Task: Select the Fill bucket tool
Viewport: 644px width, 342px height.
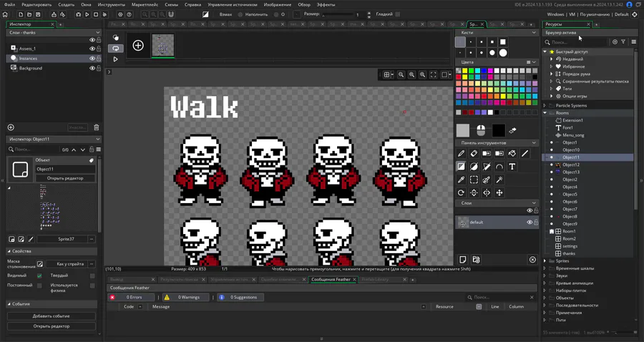Action: pyautogui.click(x=512, y=154)
